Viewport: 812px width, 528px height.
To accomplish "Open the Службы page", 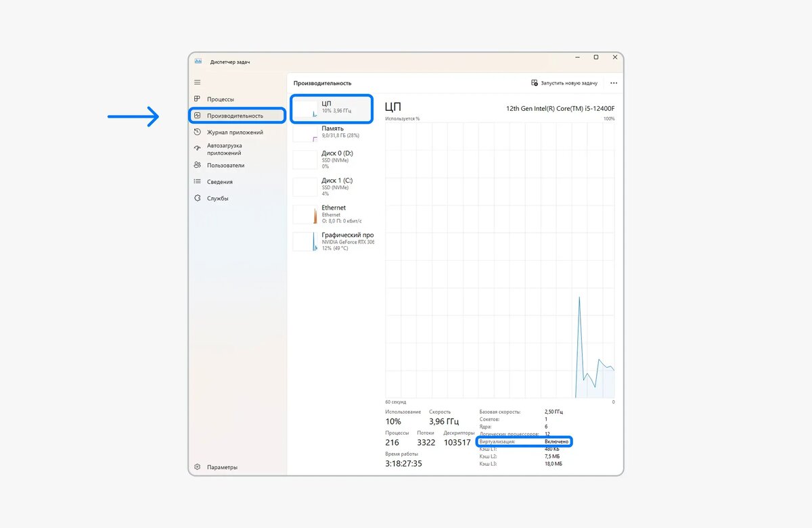I will point(238,198).
